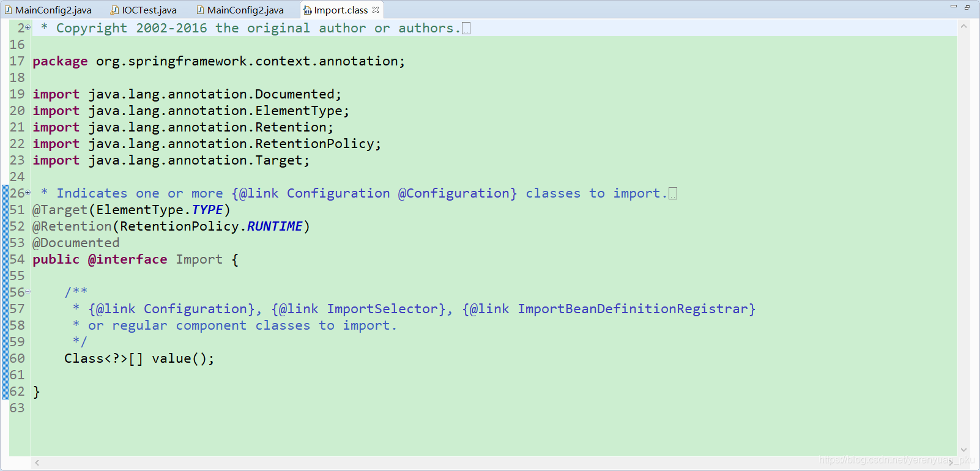Maximize the editor area
Viewport: 980px width, 471px height.
(x=967, y=7)
